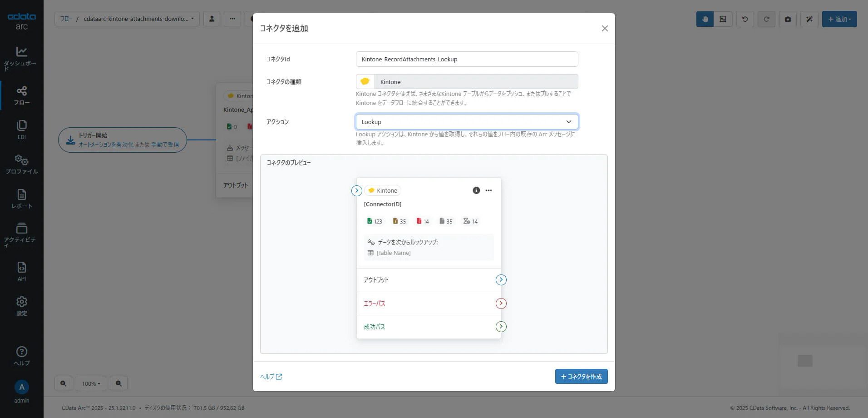868x418 pixels.
Task: Open the 追加 dropdown button
Action: [839, 19]
